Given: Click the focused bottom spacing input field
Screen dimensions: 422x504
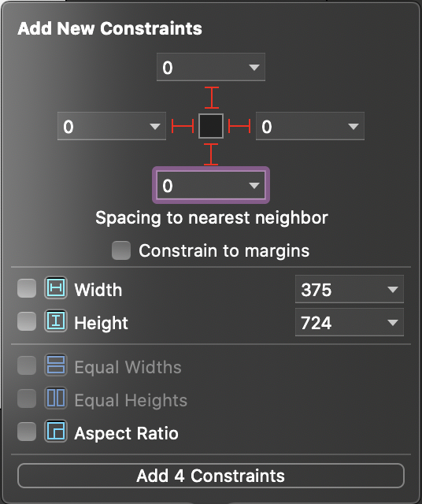Looking at the screenshot, I should point(211,185).
